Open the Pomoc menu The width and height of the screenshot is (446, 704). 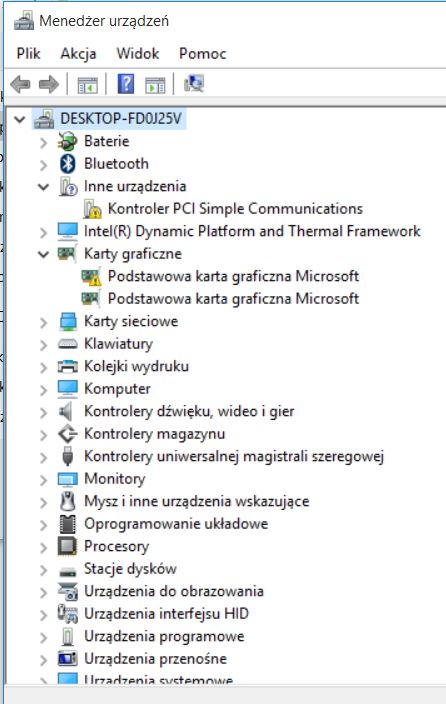(203, 53)
